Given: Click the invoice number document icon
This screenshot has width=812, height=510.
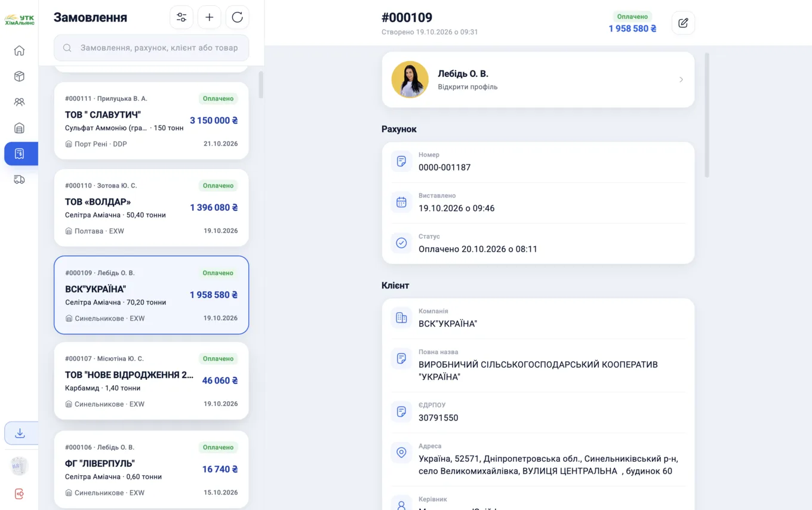Looking at the screenshot, I should pyautogui.click(x=401, y=161).
